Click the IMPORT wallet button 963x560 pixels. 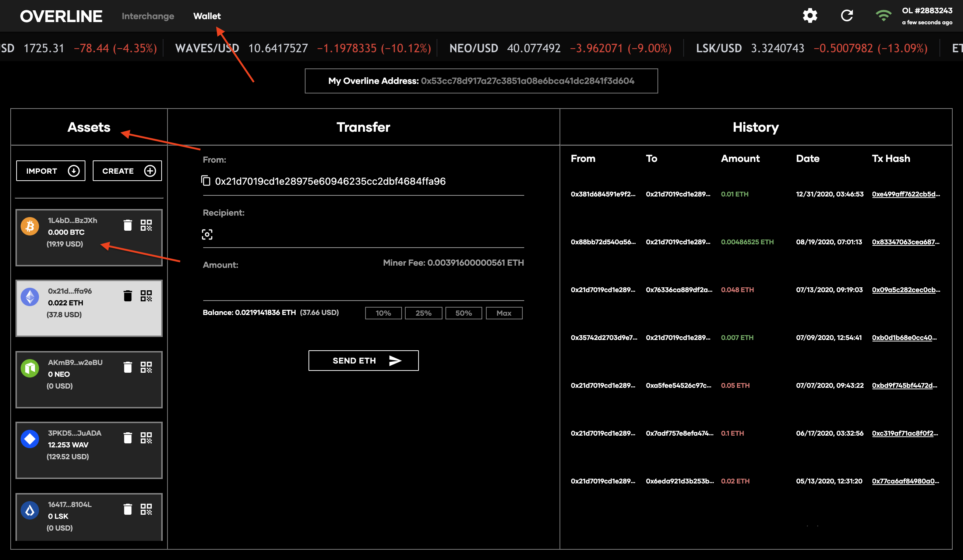(x=51, y=171)
